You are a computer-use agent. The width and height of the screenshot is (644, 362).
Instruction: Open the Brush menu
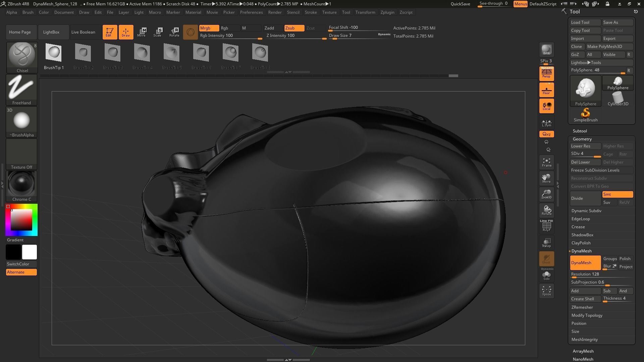pos(28,12)
